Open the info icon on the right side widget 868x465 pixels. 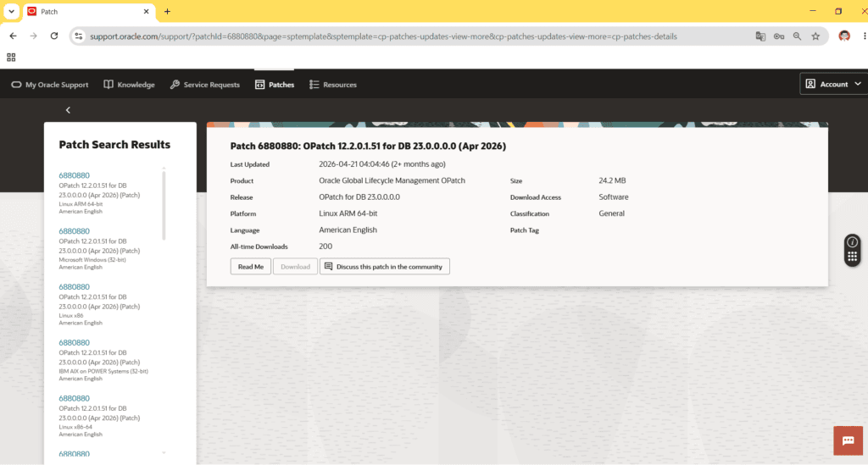[853, 241]
